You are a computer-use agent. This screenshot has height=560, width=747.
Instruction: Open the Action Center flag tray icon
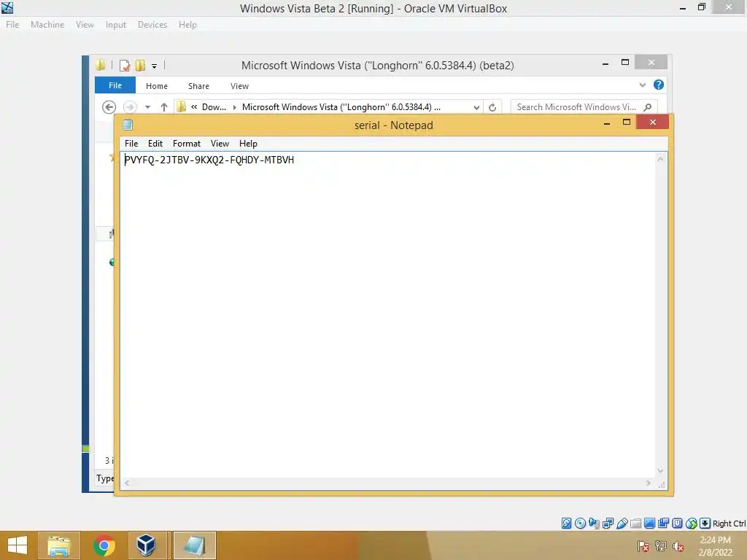pyautogui.click(x=643, y=545)
